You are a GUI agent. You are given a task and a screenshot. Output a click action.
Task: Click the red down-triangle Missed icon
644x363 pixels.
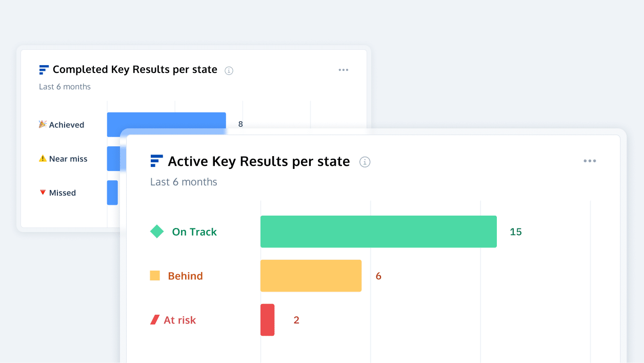43,193
